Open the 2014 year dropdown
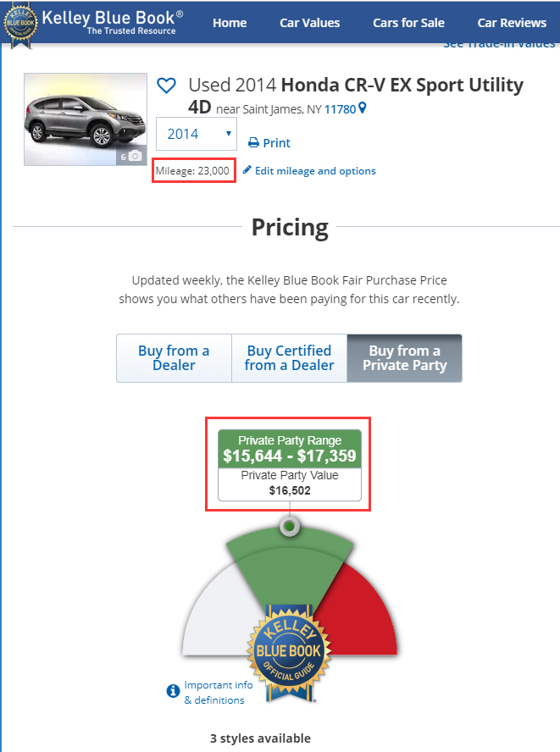 pos(196,134)
